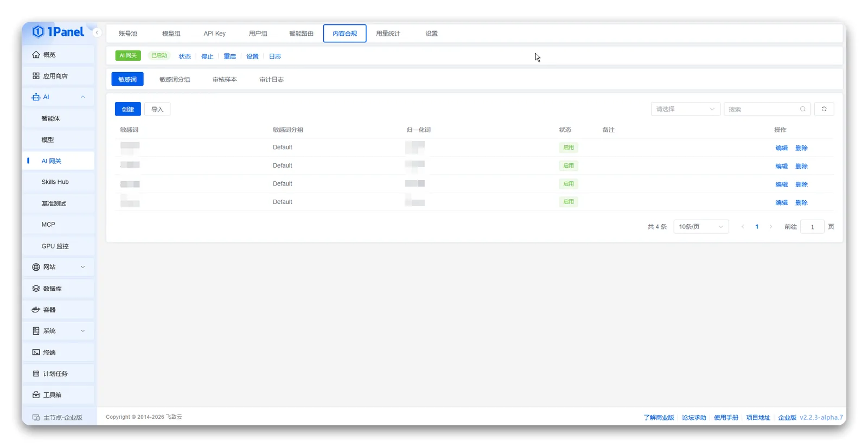
Task: Open 工具箱 toolbox icon in sidebar
Action: tap(36, 394)
